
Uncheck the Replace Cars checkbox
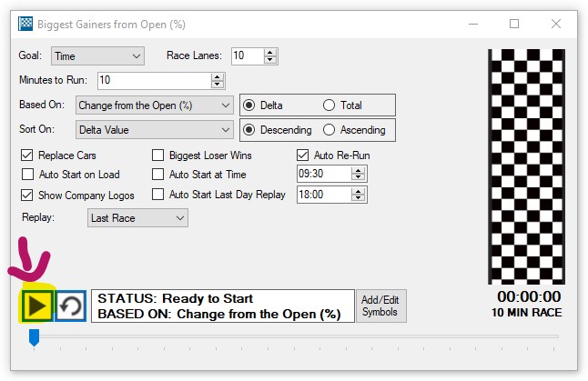(26, 155)
